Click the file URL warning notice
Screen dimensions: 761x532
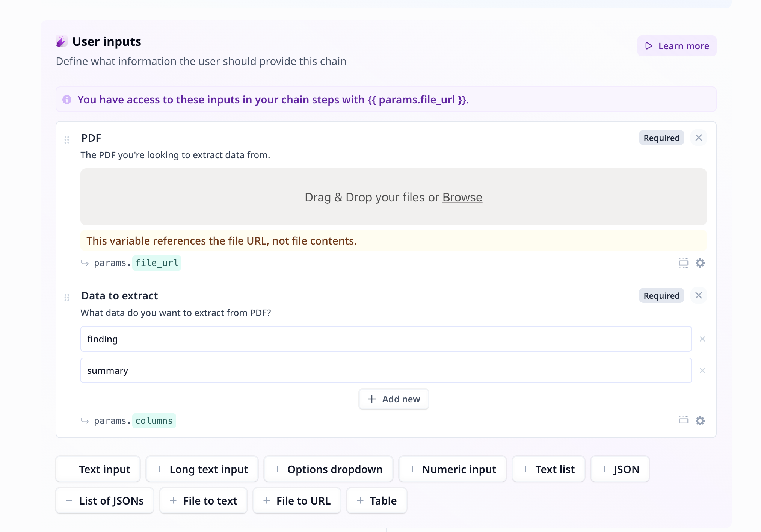[394, 241]
